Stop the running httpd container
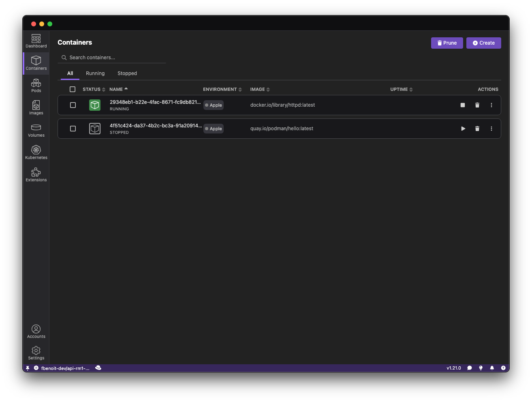This screenshot has width=532, height=402. (463, 105)
